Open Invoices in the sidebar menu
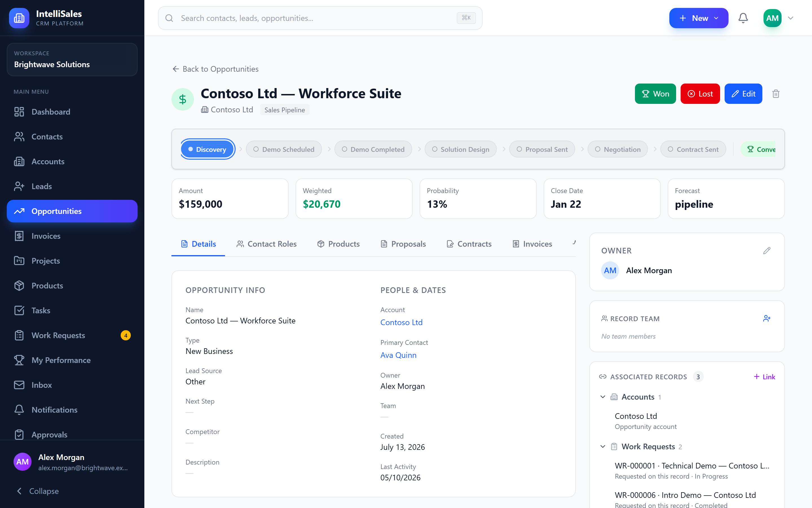 pos(72,236)
